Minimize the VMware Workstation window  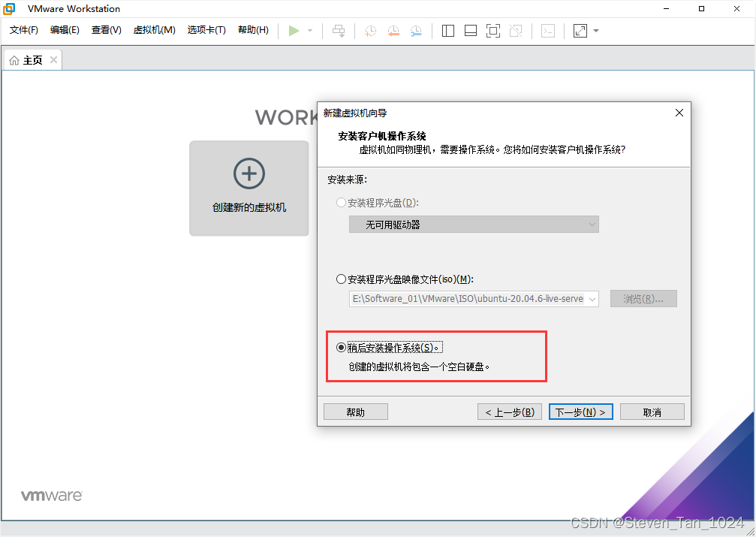[x=667, y=9]
